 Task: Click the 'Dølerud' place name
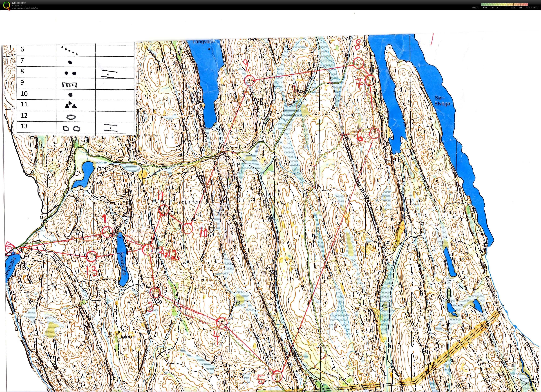[x=127, y=337]
